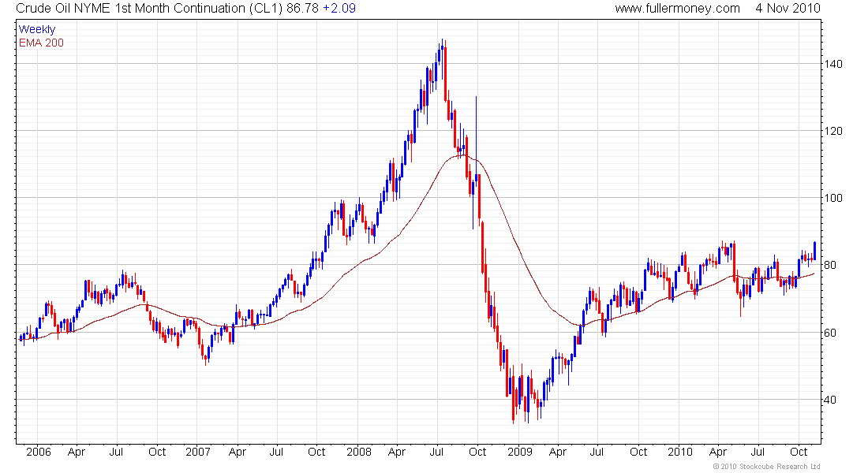
Task: Click the 60 price axis label
Action: click(x=830, y=333)
